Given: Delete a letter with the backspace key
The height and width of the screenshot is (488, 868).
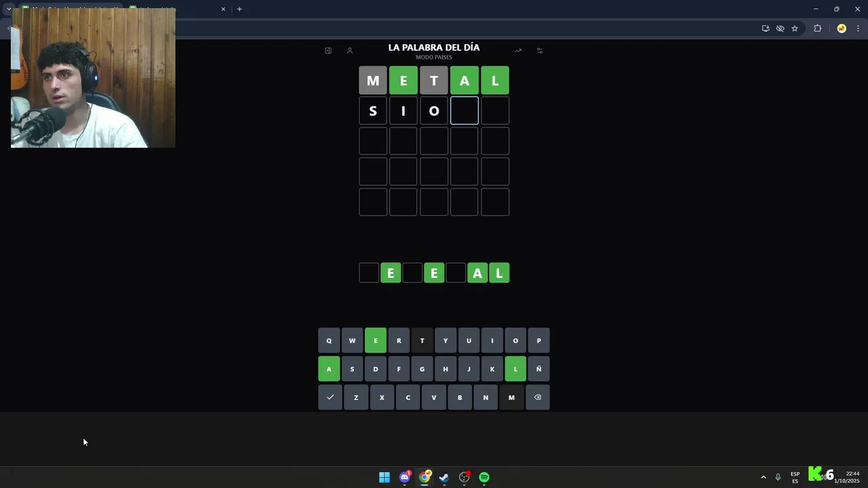Looking at the screenshot, I should pyautogui.click(x=537, y=397).
